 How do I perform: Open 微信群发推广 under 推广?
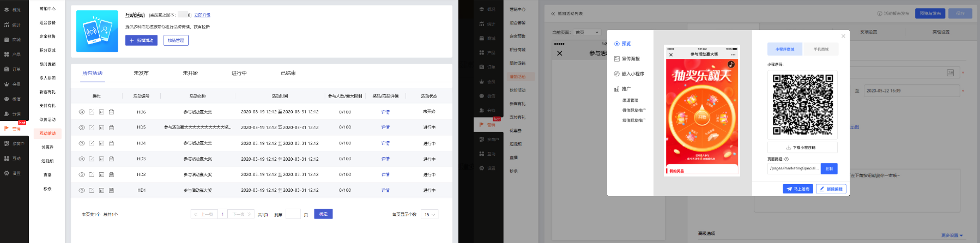tap(634, 110)
